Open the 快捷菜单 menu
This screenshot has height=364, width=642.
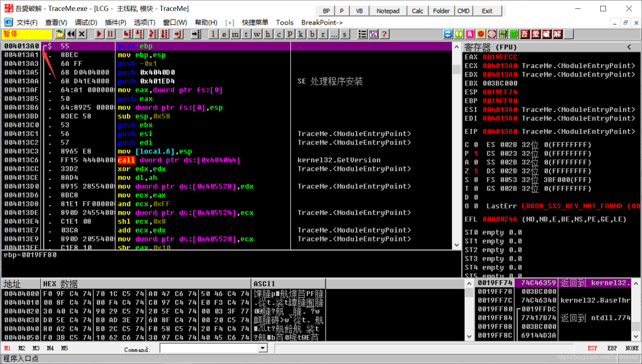(x=255, y=23)
